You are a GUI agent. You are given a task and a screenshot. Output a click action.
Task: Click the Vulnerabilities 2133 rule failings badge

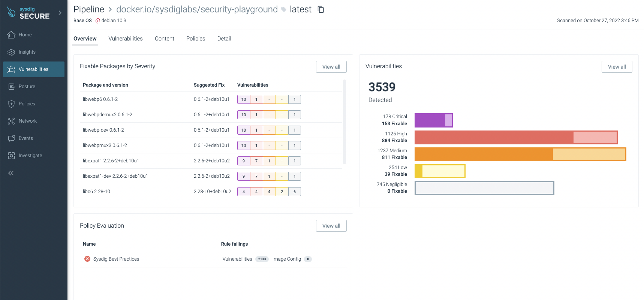pos(262,259)
